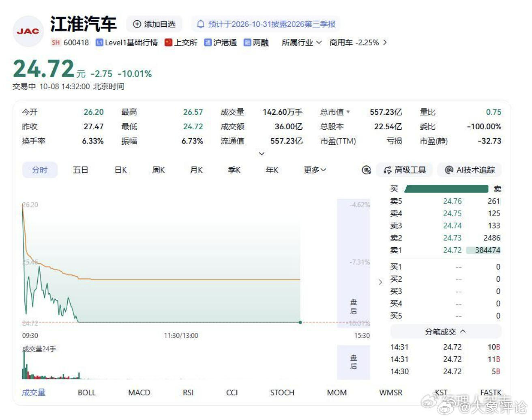Click the 成交量 value 142.60万手
Image resolution: width=532 pixels, height=420 pixels.
(283, 112)
